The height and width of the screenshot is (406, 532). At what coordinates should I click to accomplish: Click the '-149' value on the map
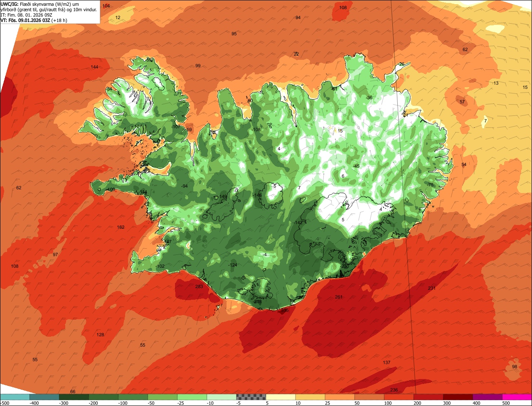pos(223,196)
